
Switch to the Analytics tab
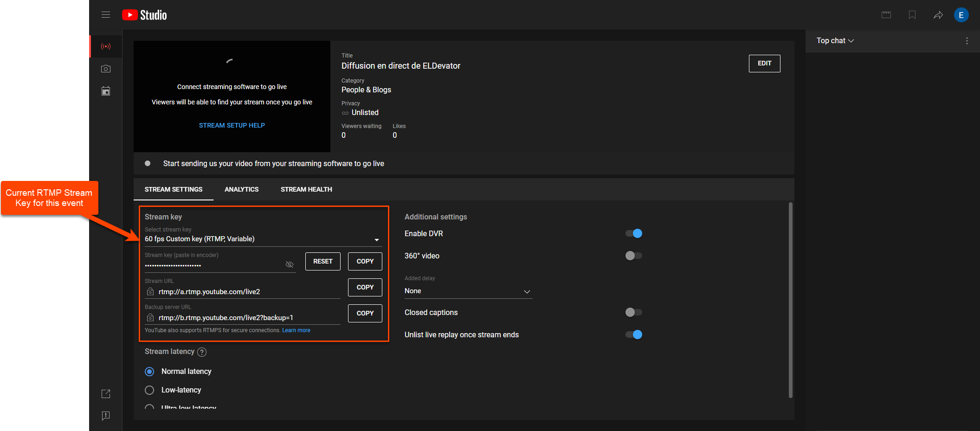(x=242, y=189)
